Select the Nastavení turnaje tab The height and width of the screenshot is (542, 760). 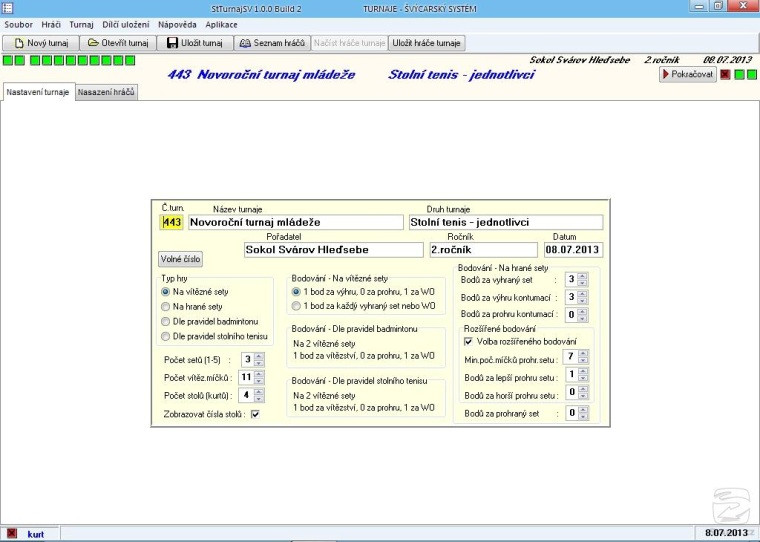point(38,92)
